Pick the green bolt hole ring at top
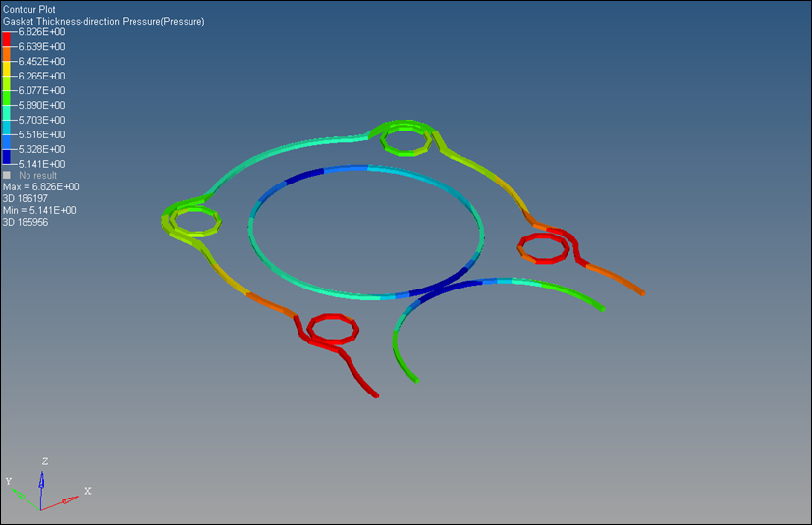 (405, 141)
